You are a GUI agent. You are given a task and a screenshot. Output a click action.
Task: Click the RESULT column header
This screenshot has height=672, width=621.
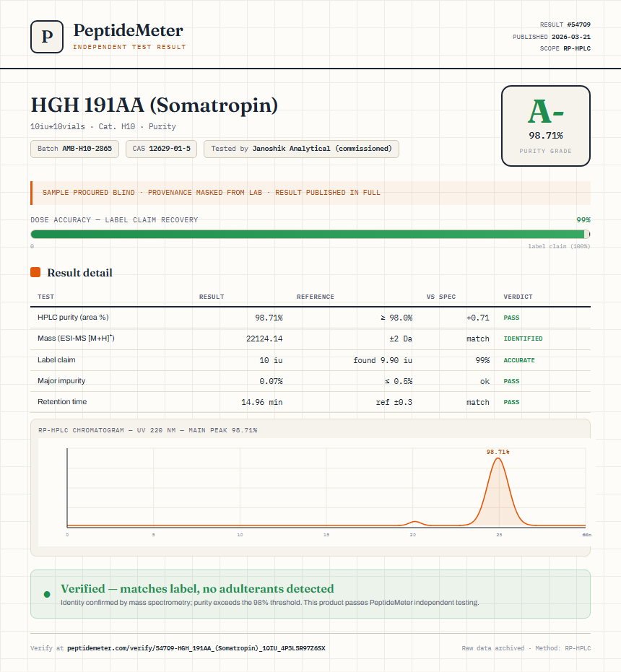click(x=212, y=297)
